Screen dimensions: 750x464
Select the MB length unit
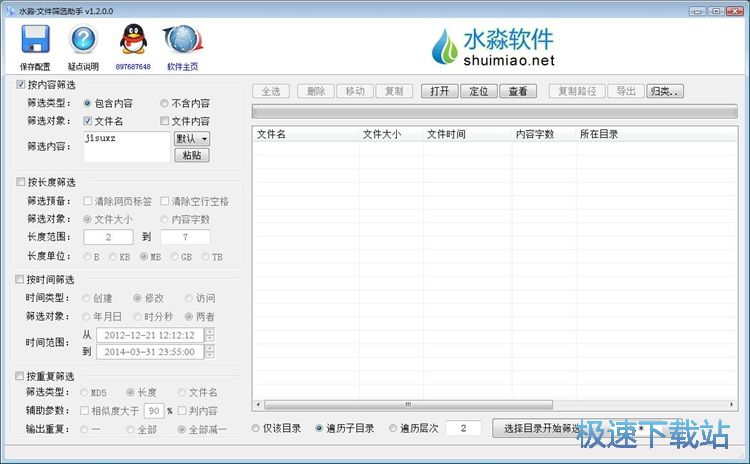pos(143,257)
